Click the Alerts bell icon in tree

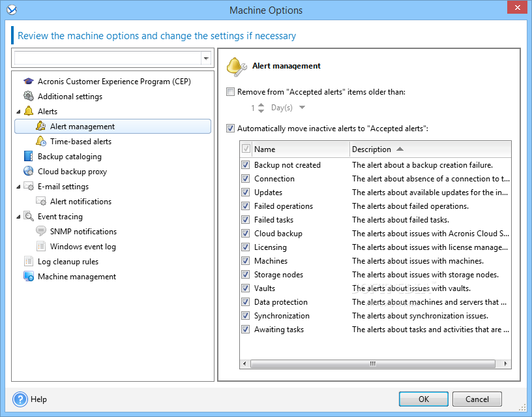click(29, 111)
